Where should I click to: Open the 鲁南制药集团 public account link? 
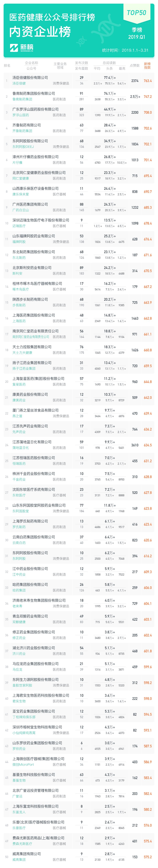tap(22, 99)
